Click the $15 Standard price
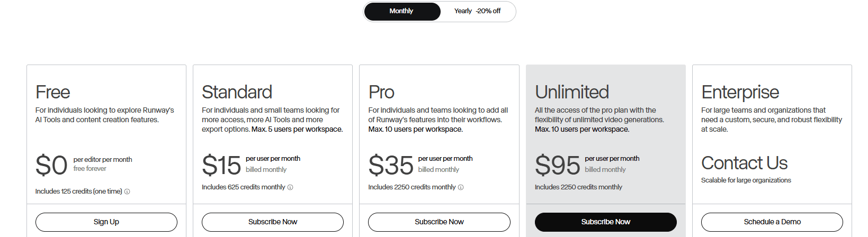Viewport: 868px width, 237px height. coord(221,165)
